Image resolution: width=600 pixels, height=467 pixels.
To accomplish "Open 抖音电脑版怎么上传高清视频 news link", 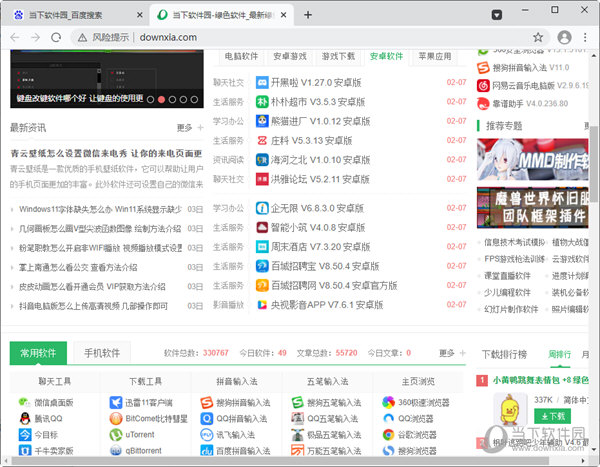I will pyautogui.click(x=93, y=306).
